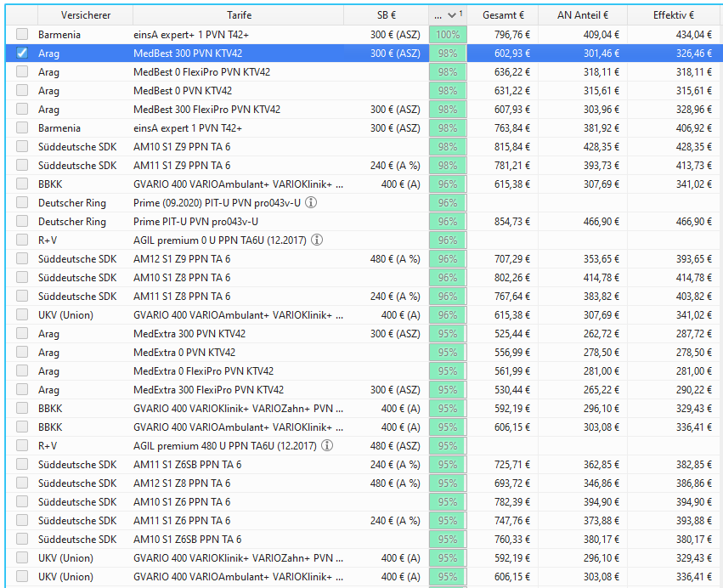Tick checkbox for Süddeutsche SDK AM12 S1 Z9
Image resolution: width=723 pixels, height=588 pixels.
click(22, 258)
